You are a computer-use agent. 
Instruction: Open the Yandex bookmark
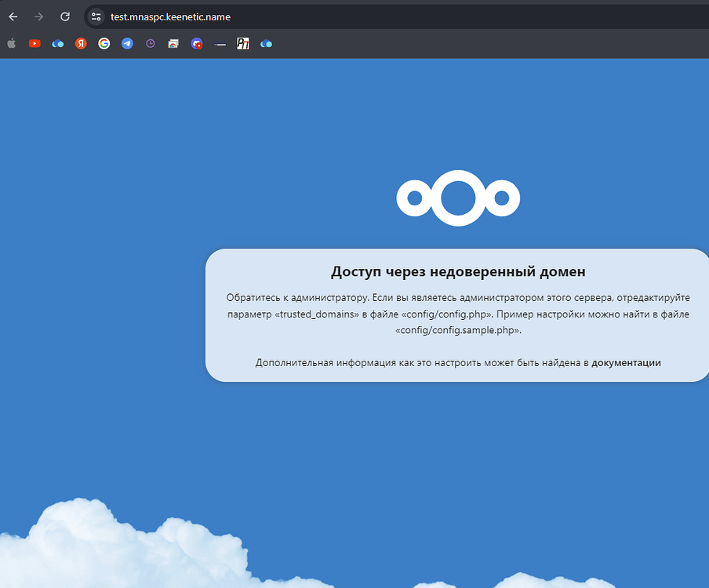click(80, 44)
